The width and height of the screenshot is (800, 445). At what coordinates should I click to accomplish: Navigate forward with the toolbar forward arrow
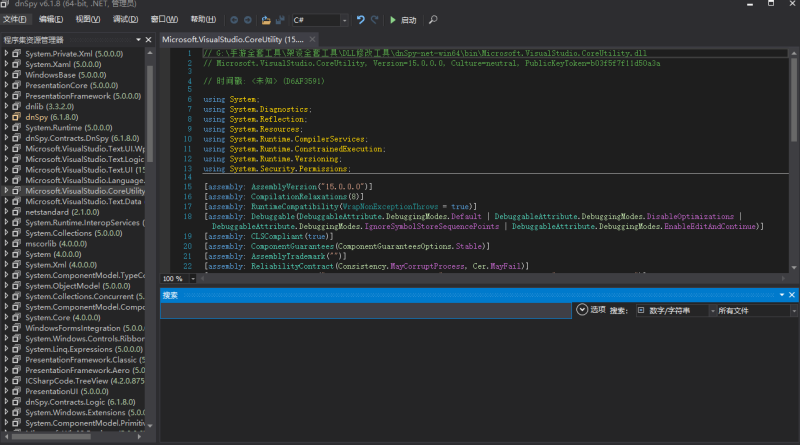point(247,20)
